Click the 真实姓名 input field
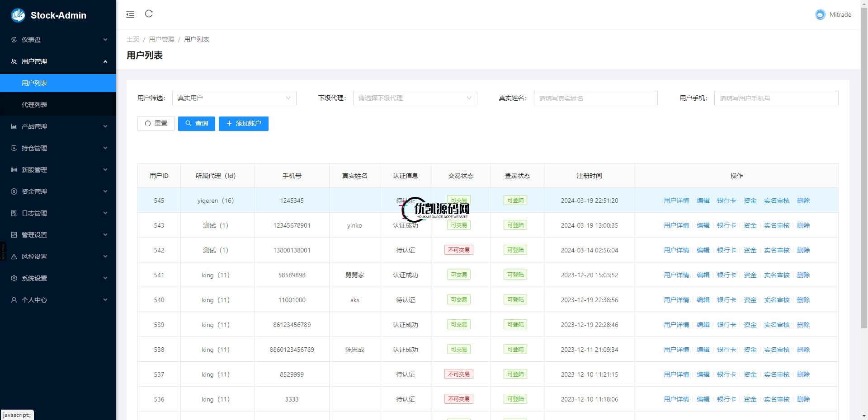Viewport: 868px width, 420px height. (x=595, y=98)
